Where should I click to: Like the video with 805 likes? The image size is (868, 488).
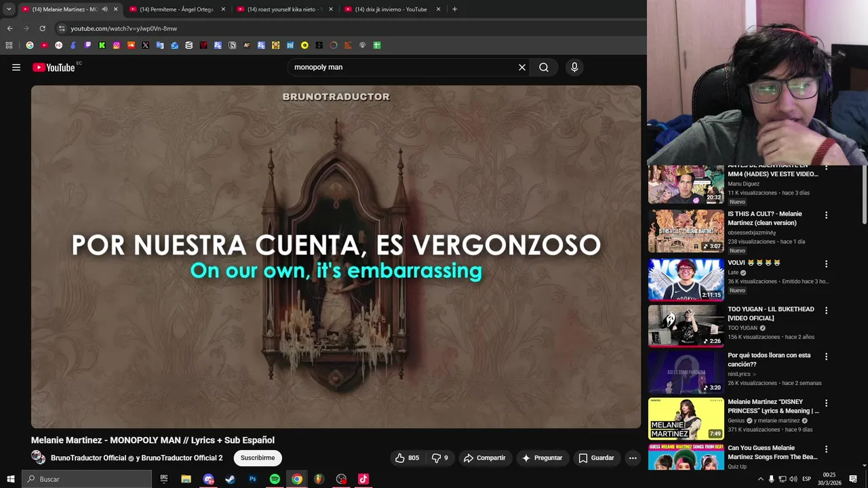[x=408, y=458]
